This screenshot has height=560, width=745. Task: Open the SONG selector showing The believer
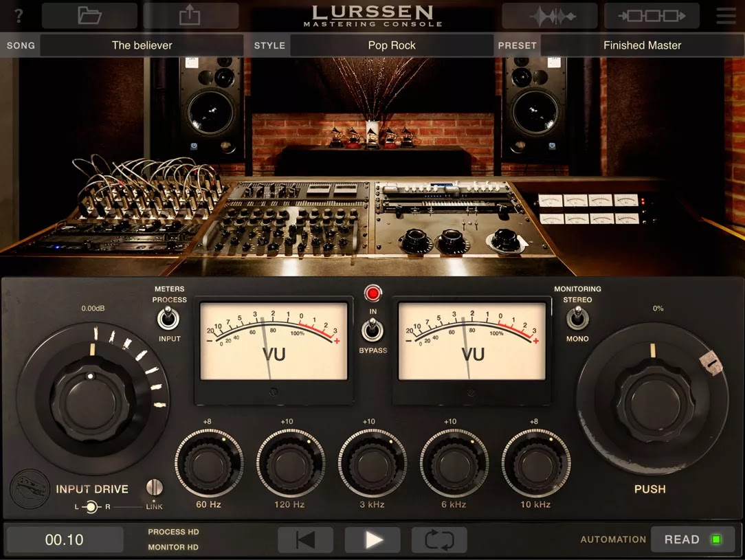[142, 45]
